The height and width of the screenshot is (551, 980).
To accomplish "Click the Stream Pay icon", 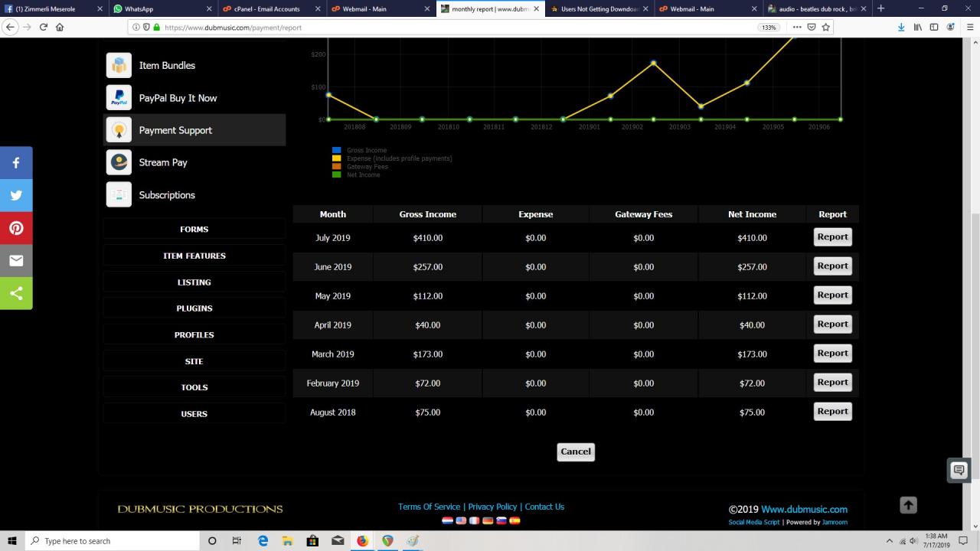I will (119, 162).
